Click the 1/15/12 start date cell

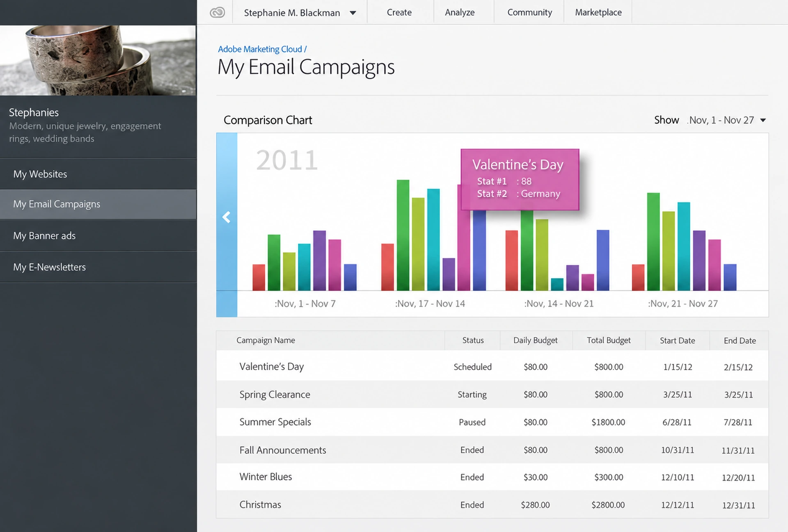point(678,367)
